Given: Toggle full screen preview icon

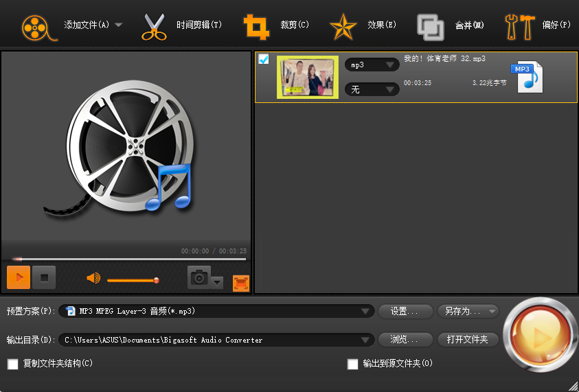Looking at the screenshot, I should (241, 284).
